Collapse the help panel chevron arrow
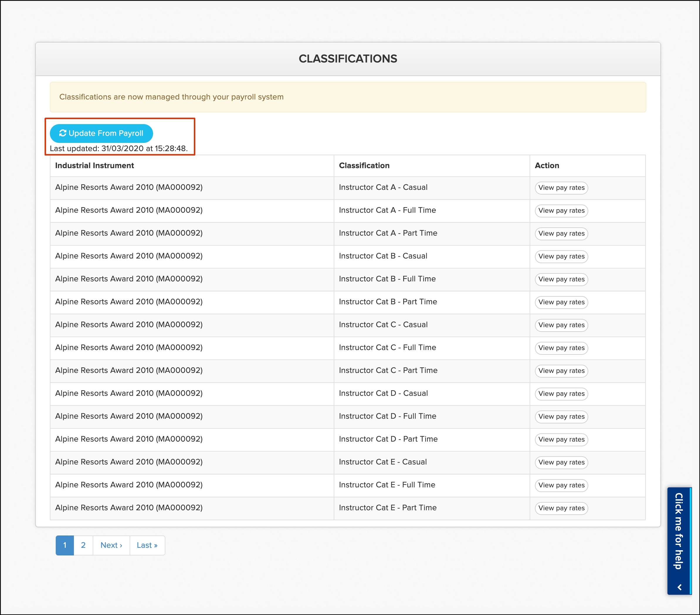The height and width of the screenshot is (615, 700). (679, 587)
